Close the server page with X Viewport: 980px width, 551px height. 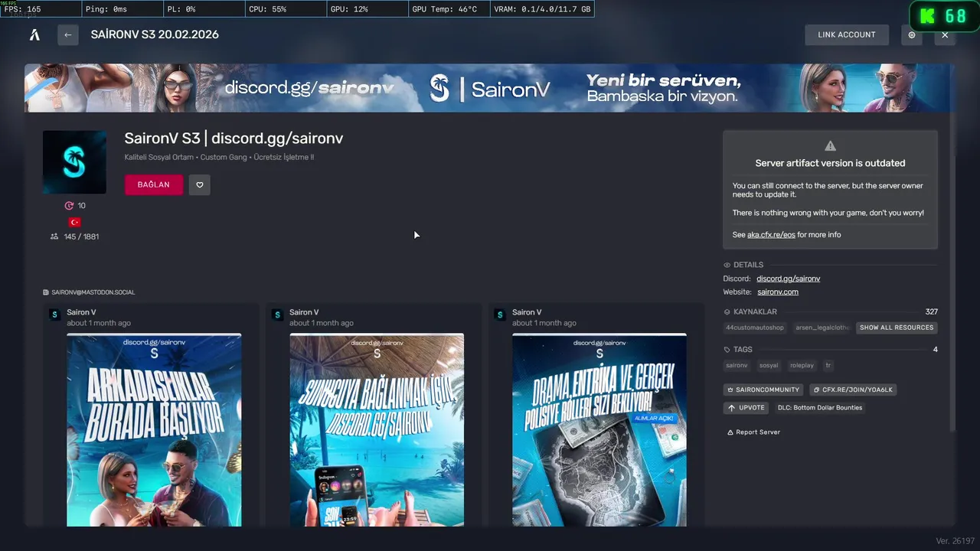click(x=945, y=34)
